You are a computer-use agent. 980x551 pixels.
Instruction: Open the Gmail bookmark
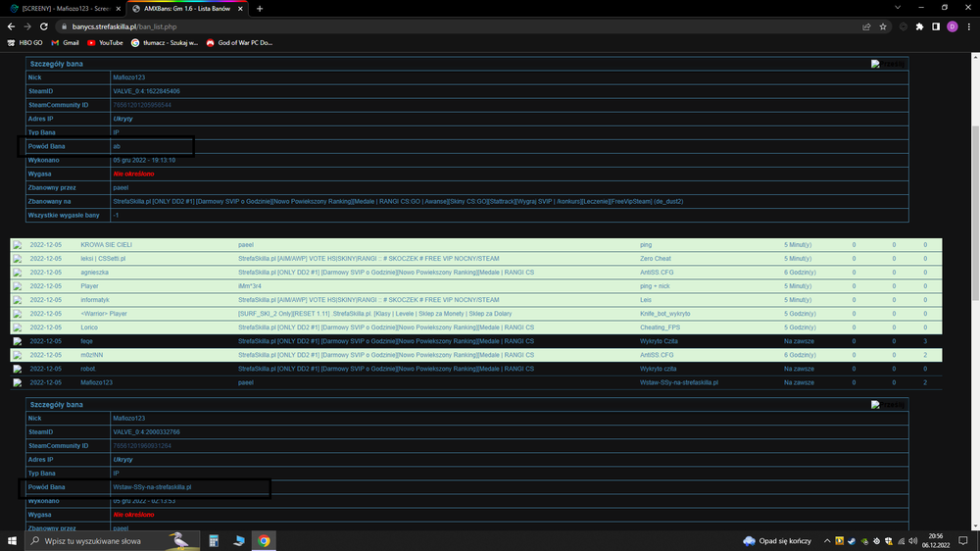(x=65, y=42)
